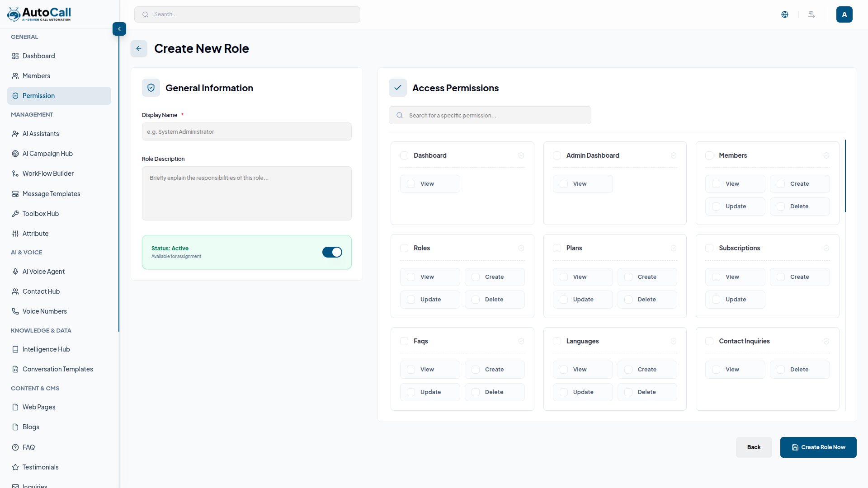This screenshot has width=868, height=488.
Task: Check the Contact Inquiries group checkbox
Action: 709,341
